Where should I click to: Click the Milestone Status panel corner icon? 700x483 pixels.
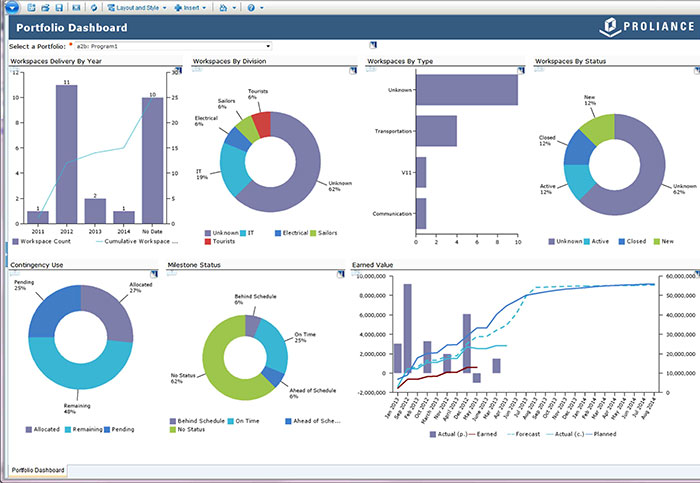[341, 274]
